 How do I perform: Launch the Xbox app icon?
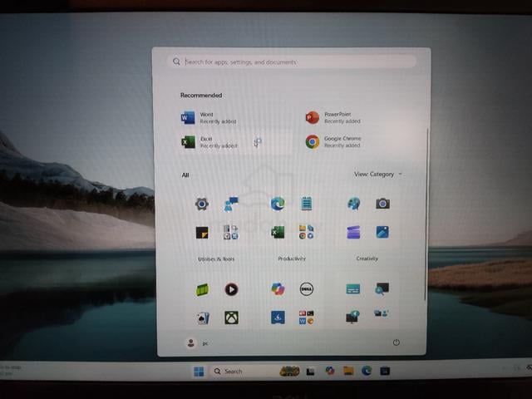[231, 318]
